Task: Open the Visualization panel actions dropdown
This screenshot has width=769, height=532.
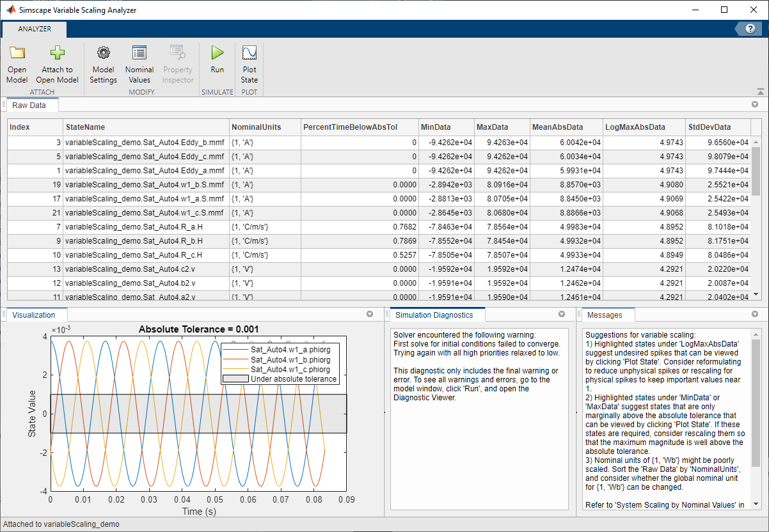Action: 369,315
